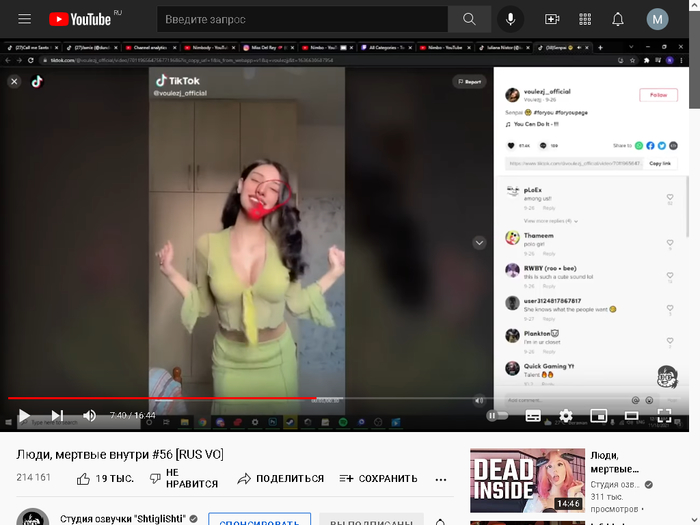Toggle subtitles in the player
Screen dimensions: 700x525
point(533,416)
